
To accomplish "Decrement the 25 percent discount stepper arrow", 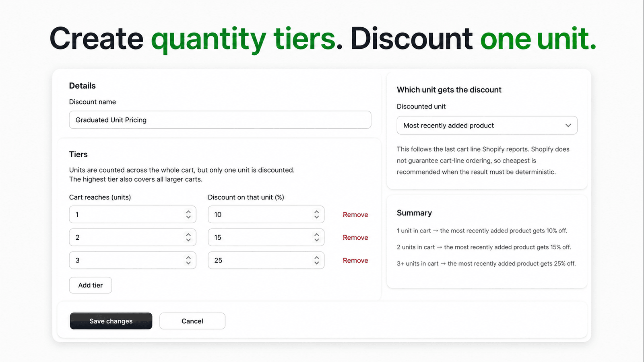I will click(317, 263).
